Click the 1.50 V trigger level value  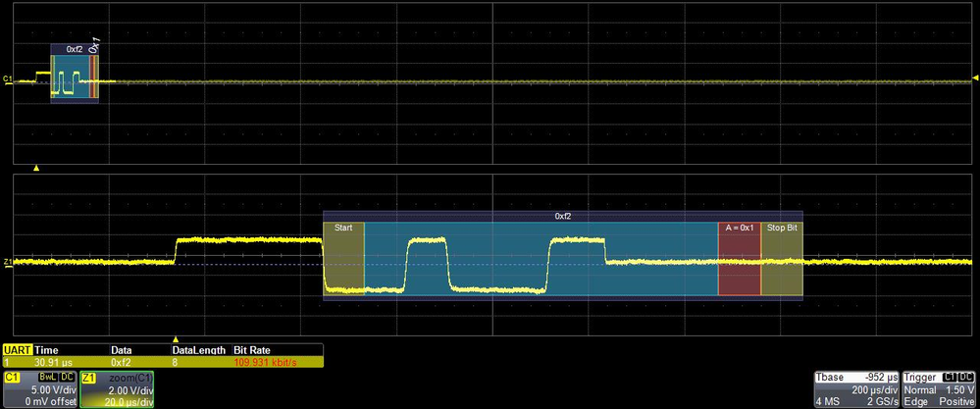tap(960, 389)
